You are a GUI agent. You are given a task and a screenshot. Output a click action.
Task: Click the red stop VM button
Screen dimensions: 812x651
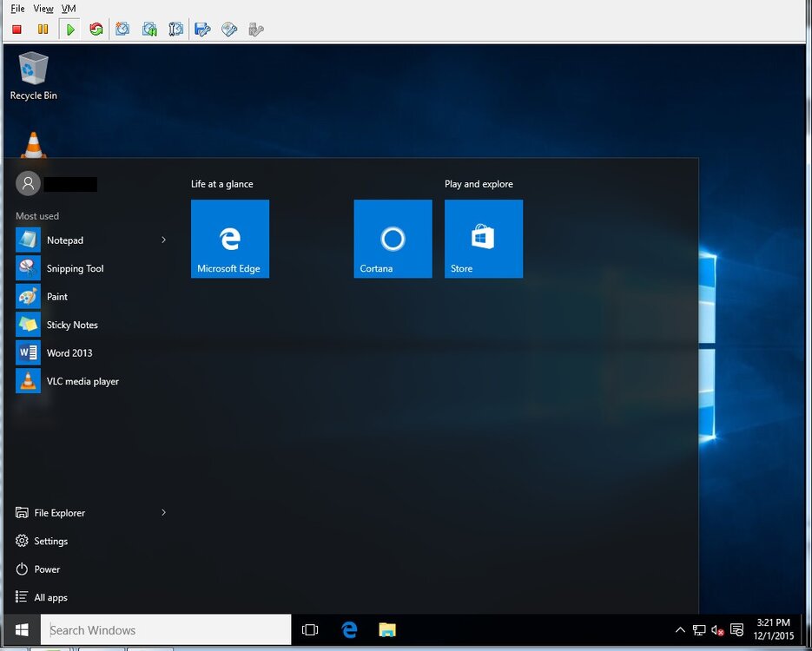coord(17,30)
